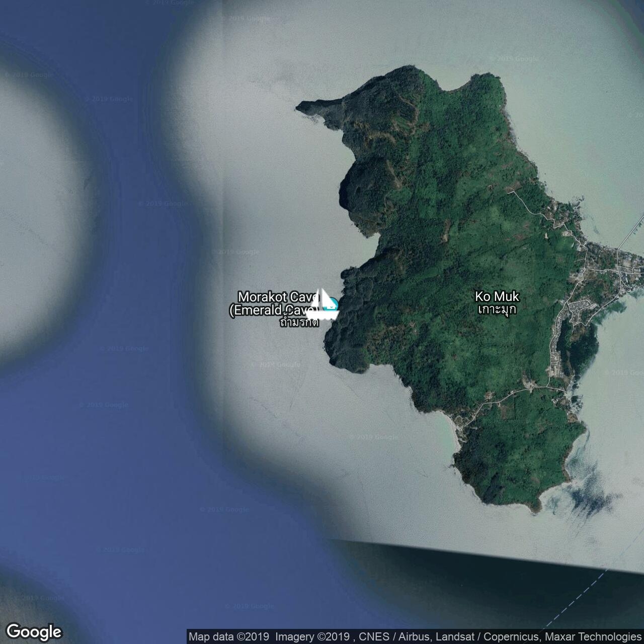
Task: Click the Map data ©2019 attribution text
Action: point(230,637)
